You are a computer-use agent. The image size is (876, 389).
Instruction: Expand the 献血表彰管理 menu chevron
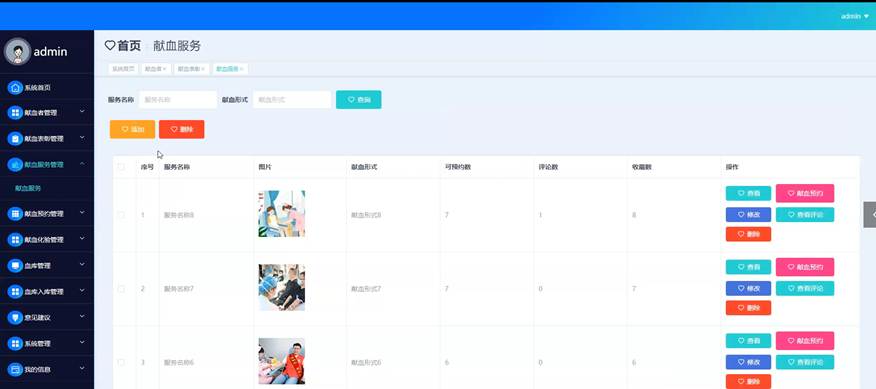coord(82,138)
